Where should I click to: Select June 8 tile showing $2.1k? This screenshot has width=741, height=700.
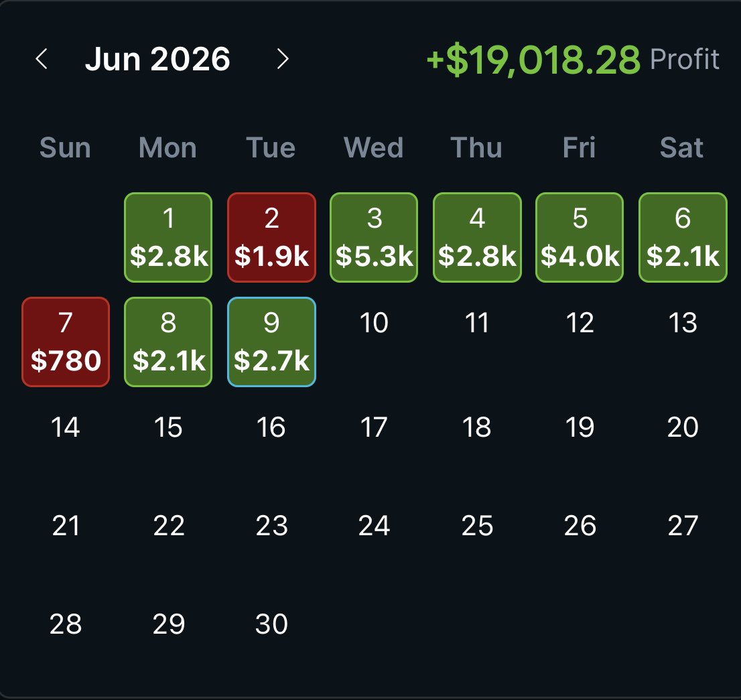[x=168, y=342]
